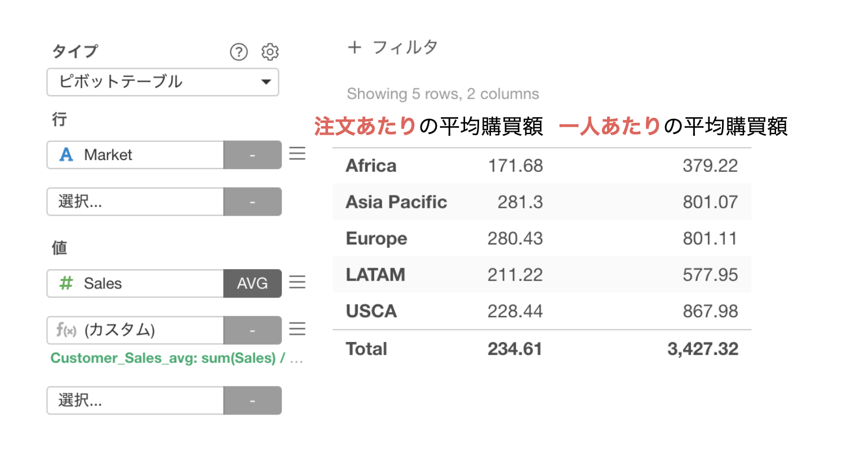Click the Showing 5 rows, 2 columns text
The width and height of the screenshot is (868, 454).
[x=443, y=94]
